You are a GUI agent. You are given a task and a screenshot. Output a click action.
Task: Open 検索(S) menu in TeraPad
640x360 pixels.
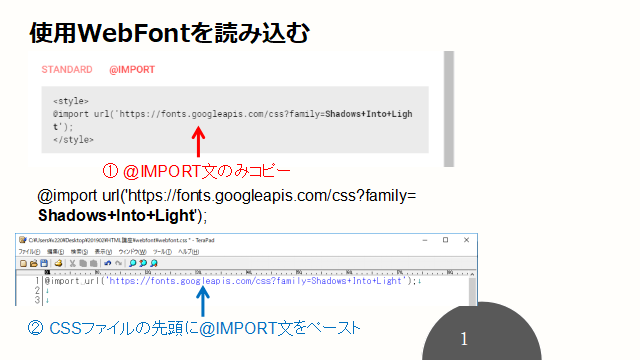tap(79, 252)
